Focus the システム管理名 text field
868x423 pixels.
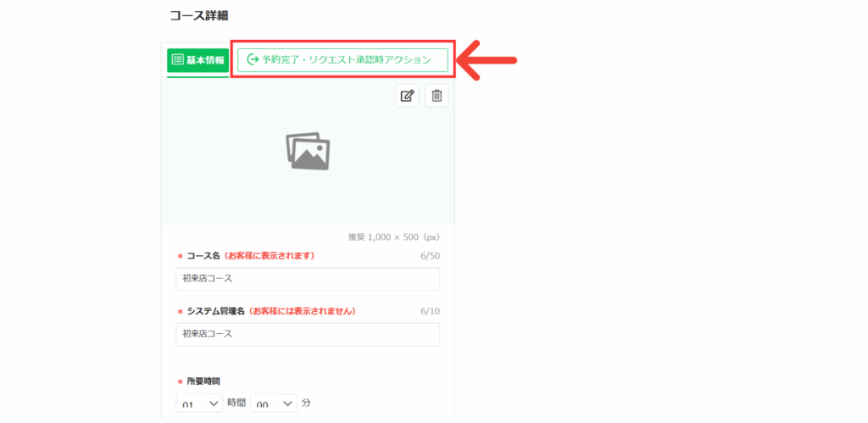(307, 334)
